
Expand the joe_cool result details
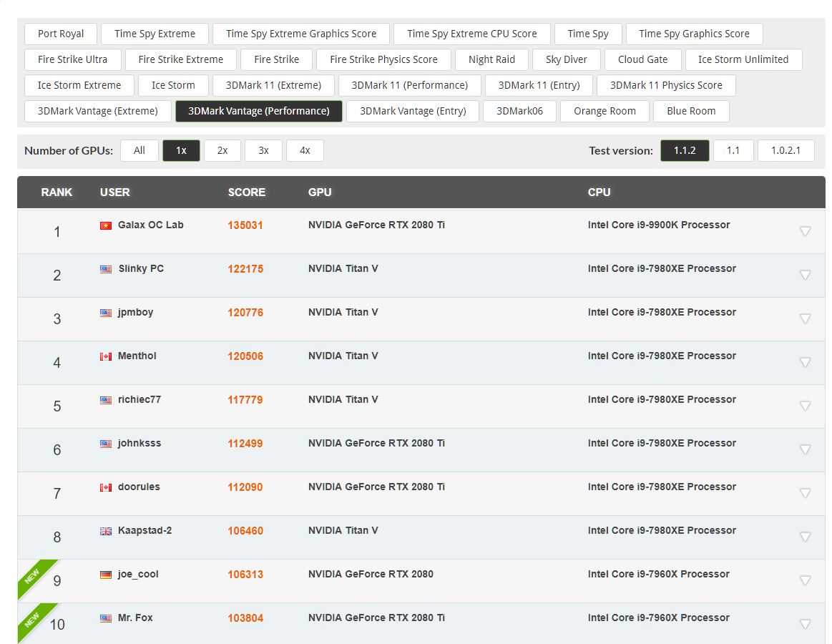[x=805, y=580]
